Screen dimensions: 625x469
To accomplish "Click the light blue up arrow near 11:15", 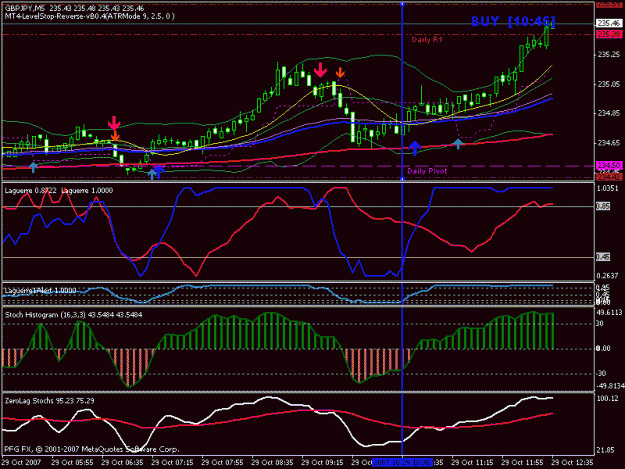I will point(458,144).
